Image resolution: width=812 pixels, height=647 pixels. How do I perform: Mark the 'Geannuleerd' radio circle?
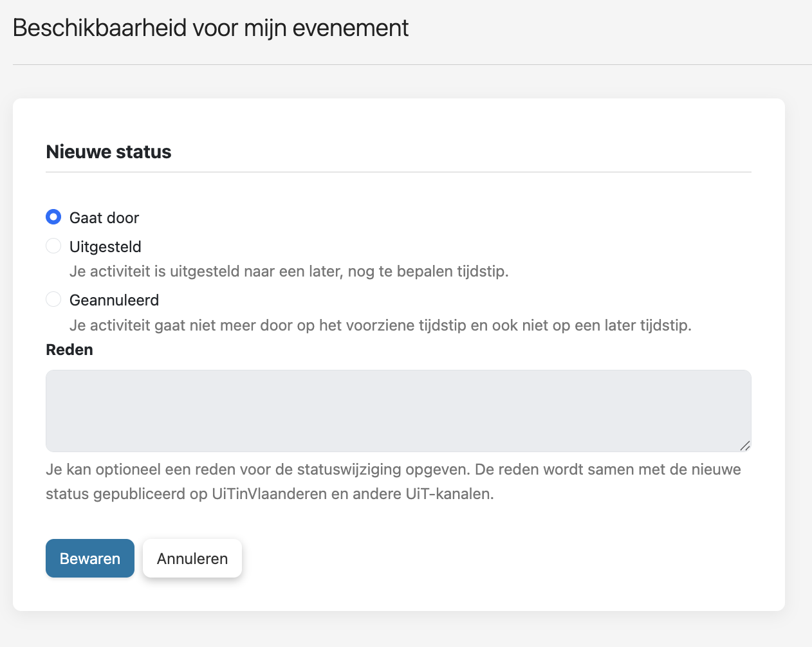(53, 299)
